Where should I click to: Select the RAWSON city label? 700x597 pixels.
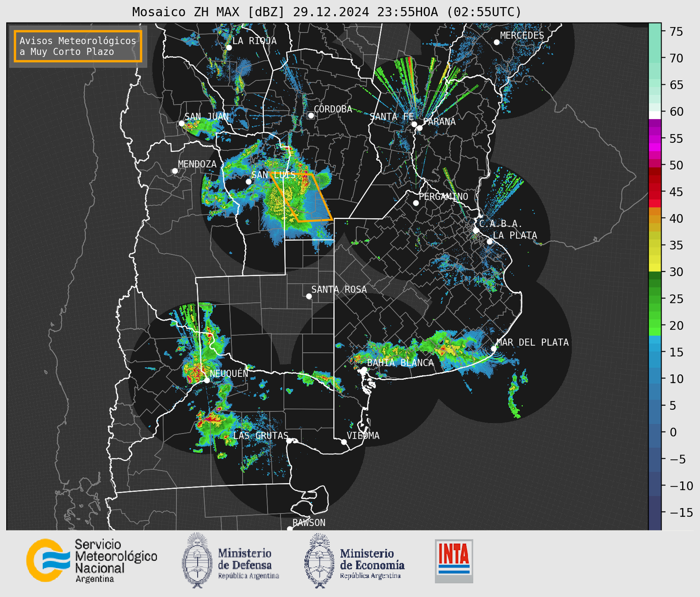click(309, 523)
